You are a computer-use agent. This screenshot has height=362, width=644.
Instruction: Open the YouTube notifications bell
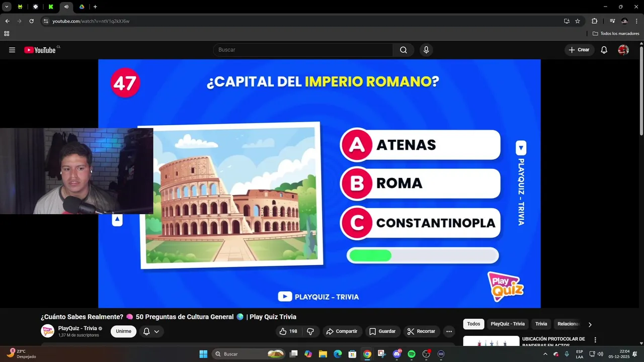tap(604, 50)
